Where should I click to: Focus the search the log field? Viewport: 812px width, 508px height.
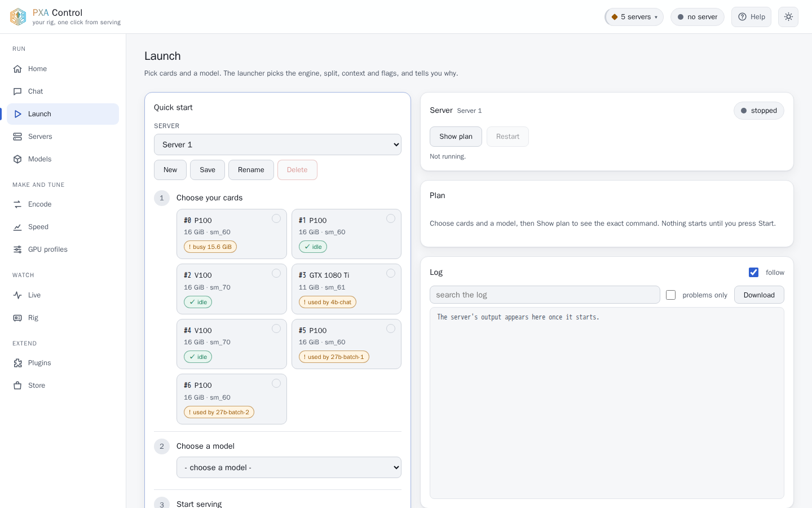[x=545, y=295]
